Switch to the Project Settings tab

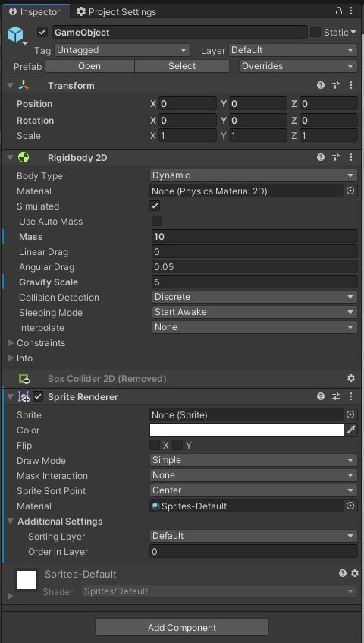(x=116, y=12)
